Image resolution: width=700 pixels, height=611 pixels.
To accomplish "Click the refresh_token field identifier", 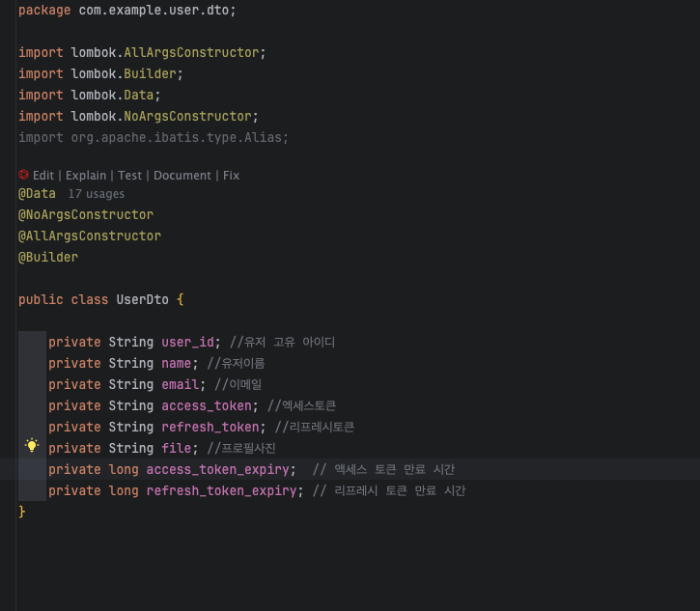I will (x=210, y=427).
